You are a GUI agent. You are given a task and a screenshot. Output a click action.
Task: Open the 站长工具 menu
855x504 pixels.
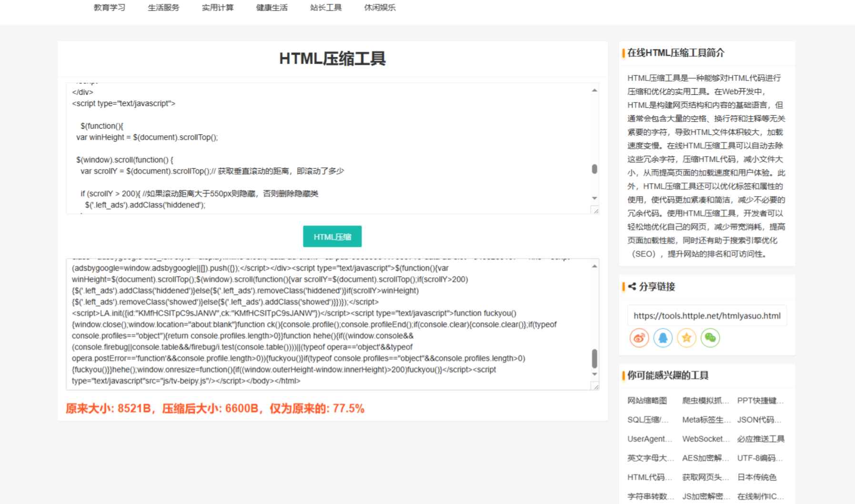coord(325,8)
